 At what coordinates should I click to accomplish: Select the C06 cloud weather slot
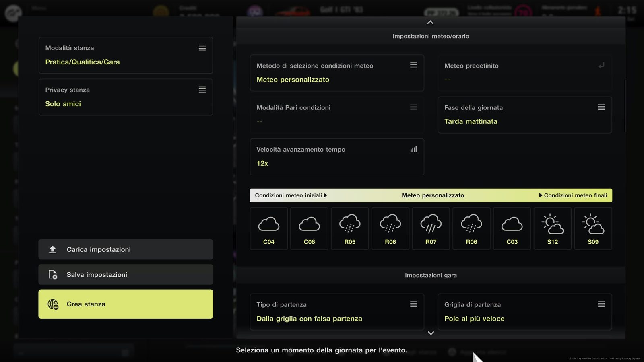point(309,228)
